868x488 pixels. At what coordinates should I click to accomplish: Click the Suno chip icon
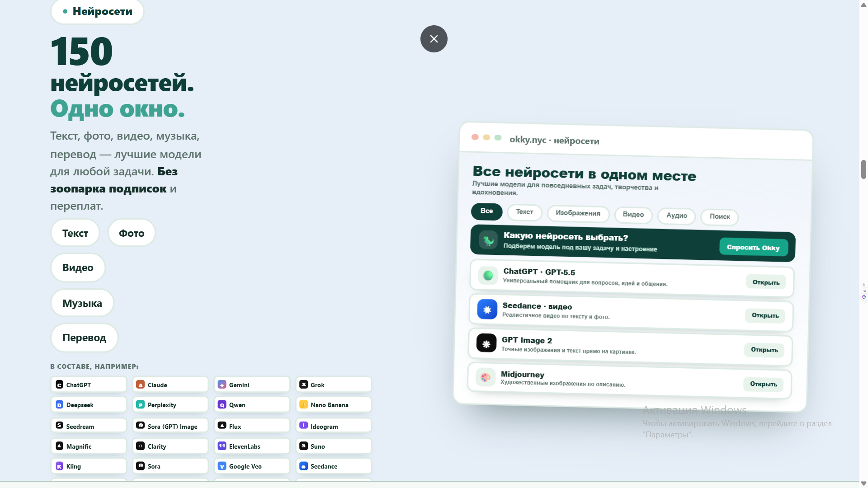coord(304,446)
